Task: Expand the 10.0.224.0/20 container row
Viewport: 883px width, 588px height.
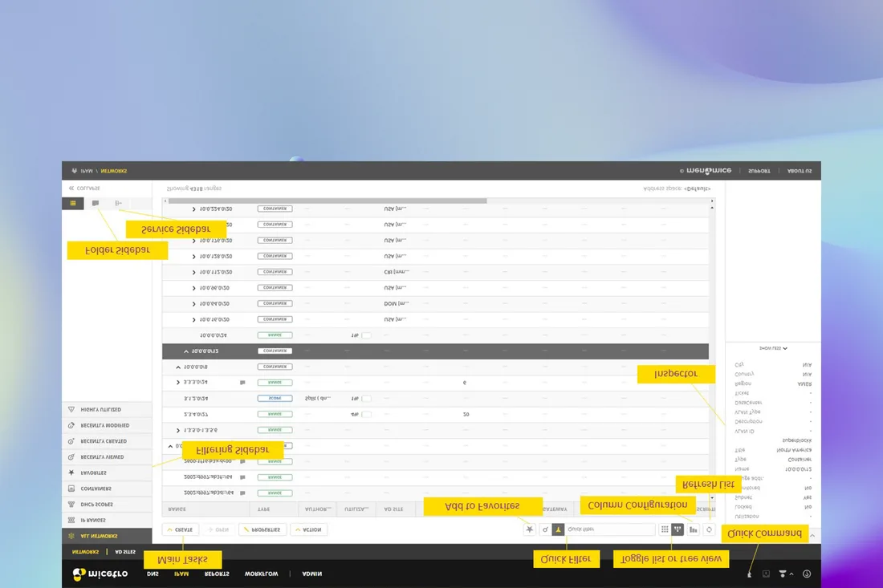Action: (x=193, y=209)
